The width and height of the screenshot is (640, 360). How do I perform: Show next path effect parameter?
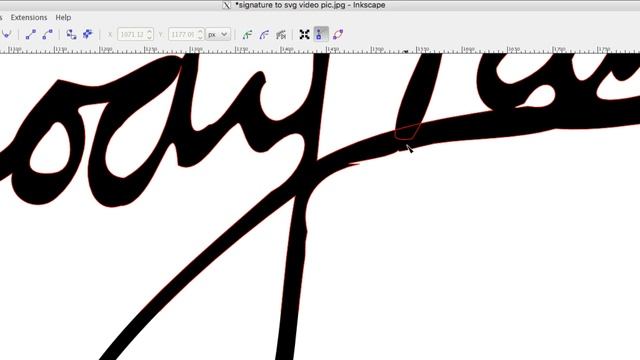(281, 35)
